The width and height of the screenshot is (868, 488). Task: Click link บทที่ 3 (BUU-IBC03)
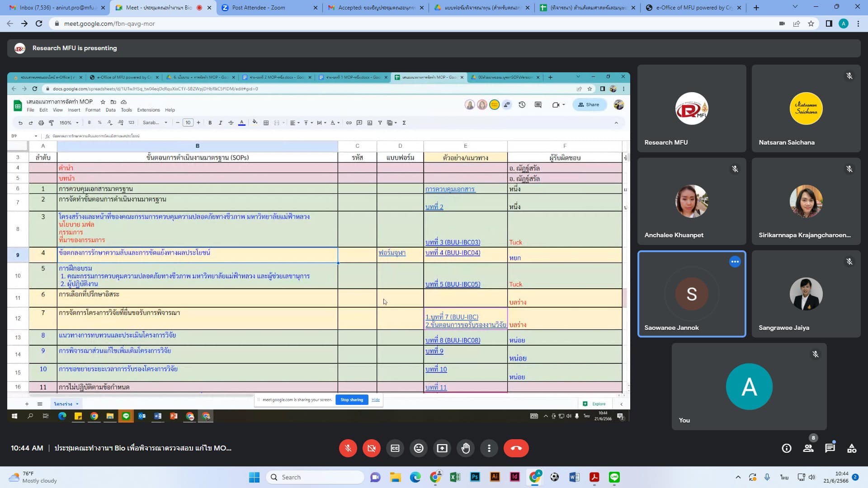(453, 243)
